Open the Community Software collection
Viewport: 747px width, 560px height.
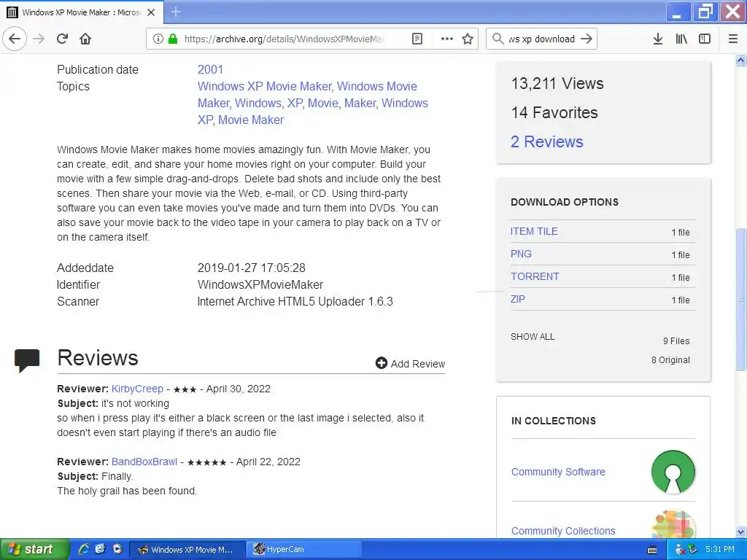[558, 472]
